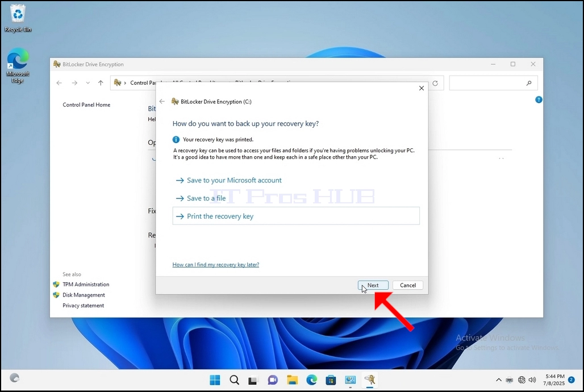Open Task View on the taskbar
The width and height of the screenshot is (584, 392).
(x=253, y=380)
